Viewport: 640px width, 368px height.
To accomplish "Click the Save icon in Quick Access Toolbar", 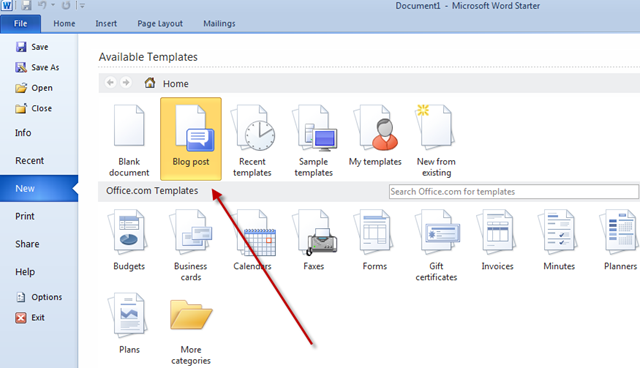I will point(26,5).
